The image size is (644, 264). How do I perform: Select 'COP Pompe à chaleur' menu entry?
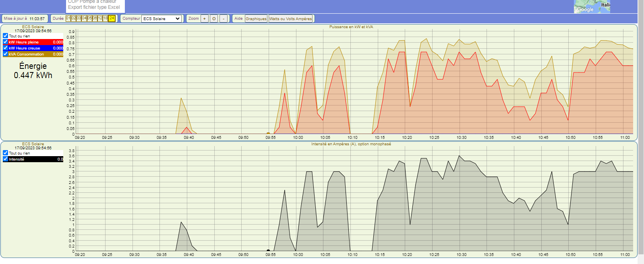coord(92,2)
